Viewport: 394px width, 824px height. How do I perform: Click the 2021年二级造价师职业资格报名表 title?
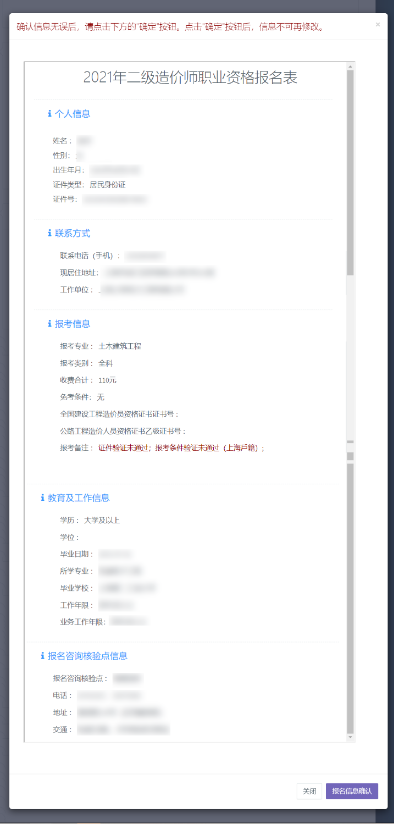pyautogui.click(x=190, y=77)
